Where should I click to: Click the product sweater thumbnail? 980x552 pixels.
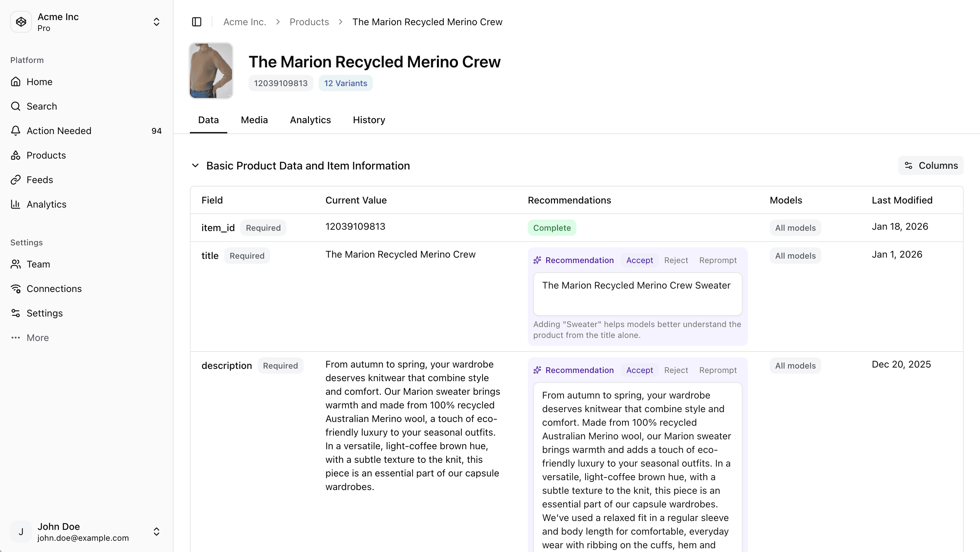coord(210,71)
